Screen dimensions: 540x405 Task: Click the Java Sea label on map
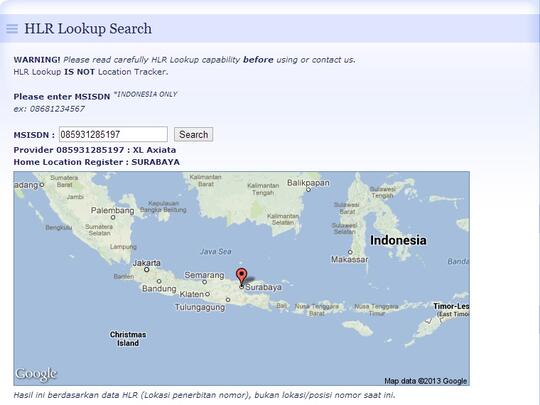pyautogui.click(x=216, y=252)
